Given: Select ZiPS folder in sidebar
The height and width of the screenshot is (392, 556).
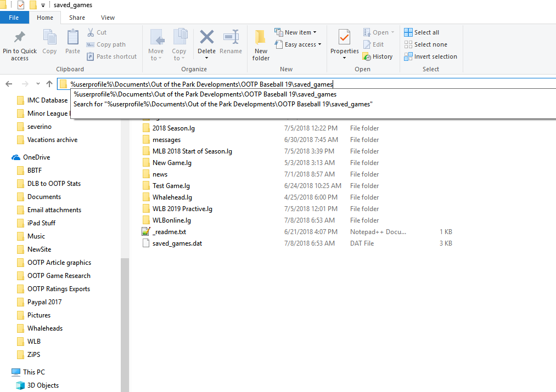Looking at the screenshot, I should (x=29, y=355).
